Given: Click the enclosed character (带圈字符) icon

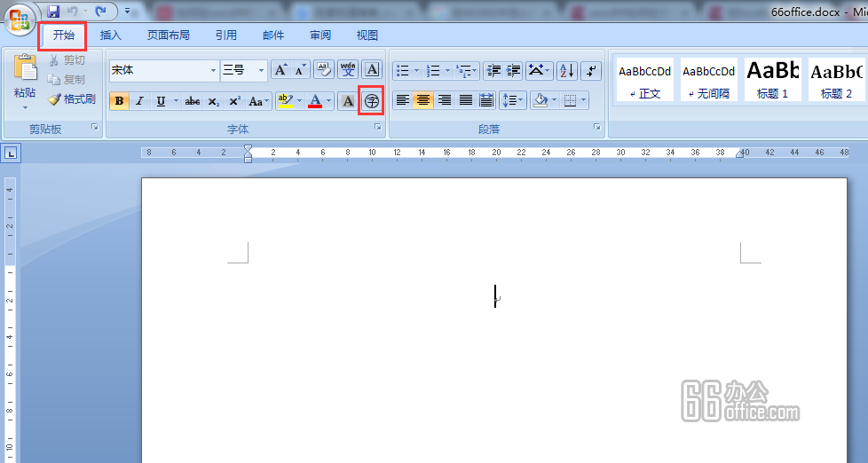Looking at the screenshot, I should pos(372,101).
